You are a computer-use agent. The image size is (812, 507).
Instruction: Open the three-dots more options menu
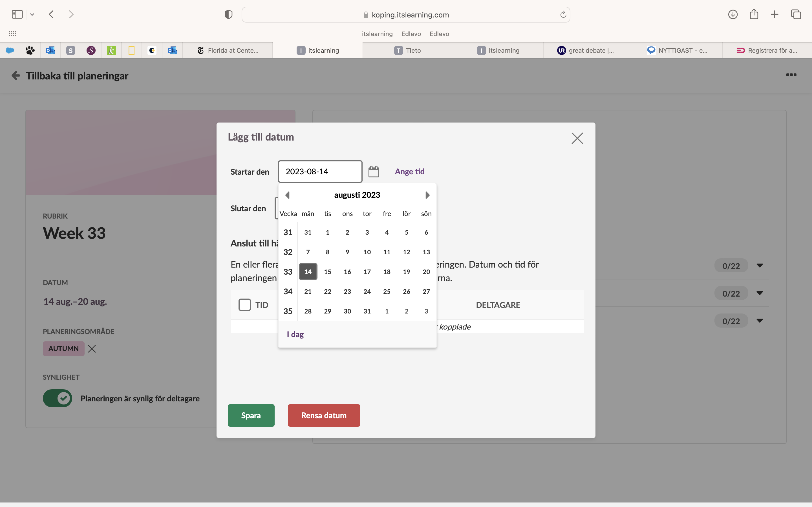pyautogui.click(x=791, y=75)
